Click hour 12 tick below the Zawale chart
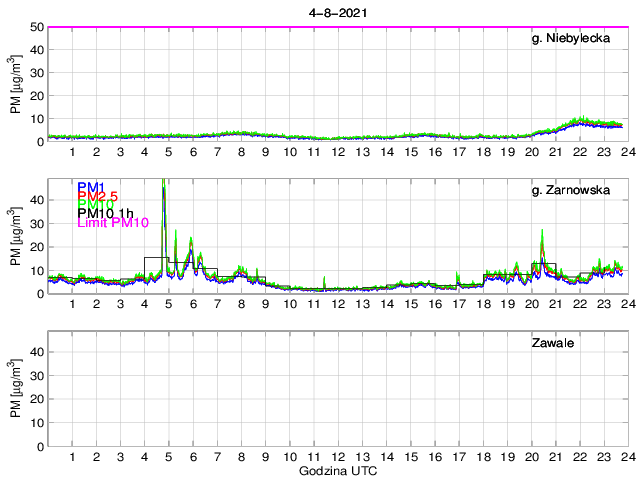The image size is (640, 480). point(338,457)
